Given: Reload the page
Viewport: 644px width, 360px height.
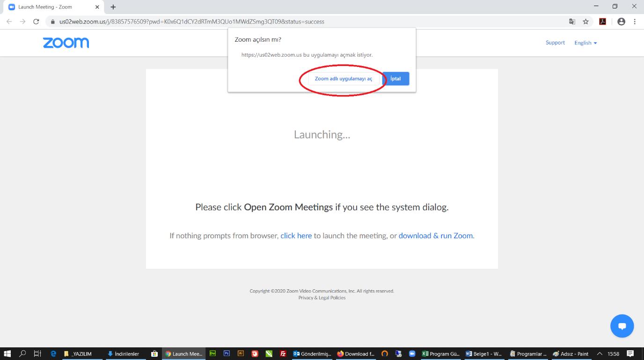Looking at the screenshot, I should (36, 22).
